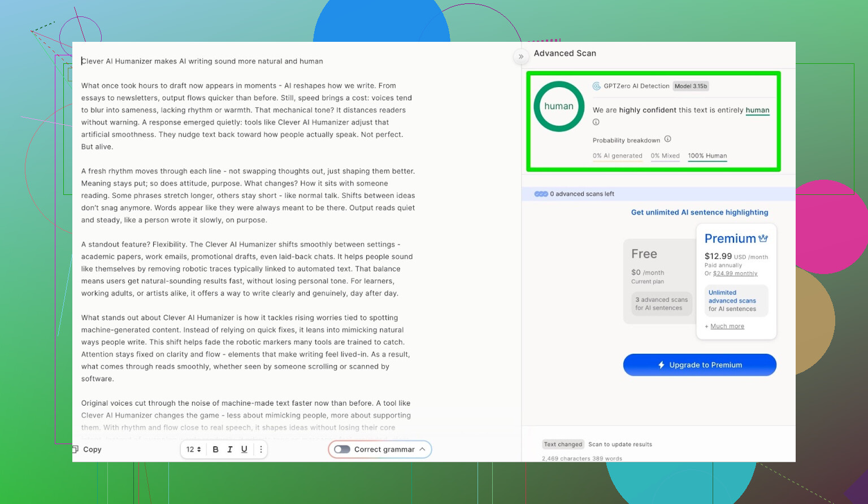Click info icon under confidence statement

pos(596,122)
